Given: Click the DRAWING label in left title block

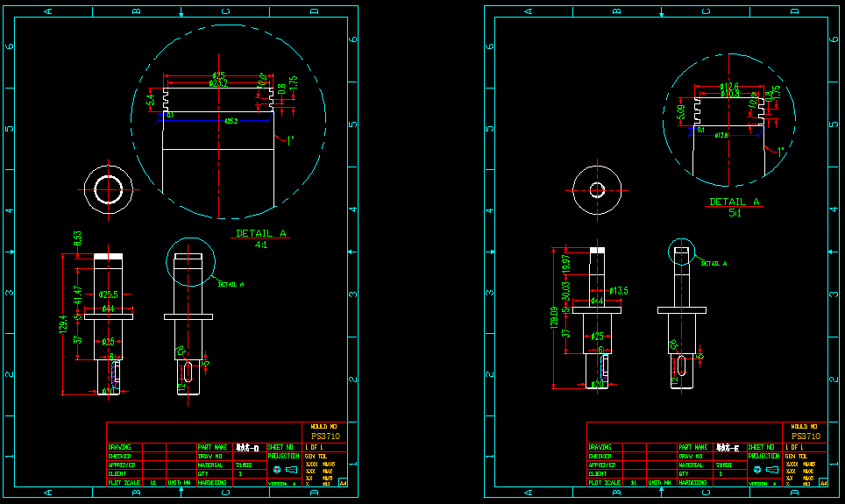Looking at the screenshot, I should [x=119, y=447].
